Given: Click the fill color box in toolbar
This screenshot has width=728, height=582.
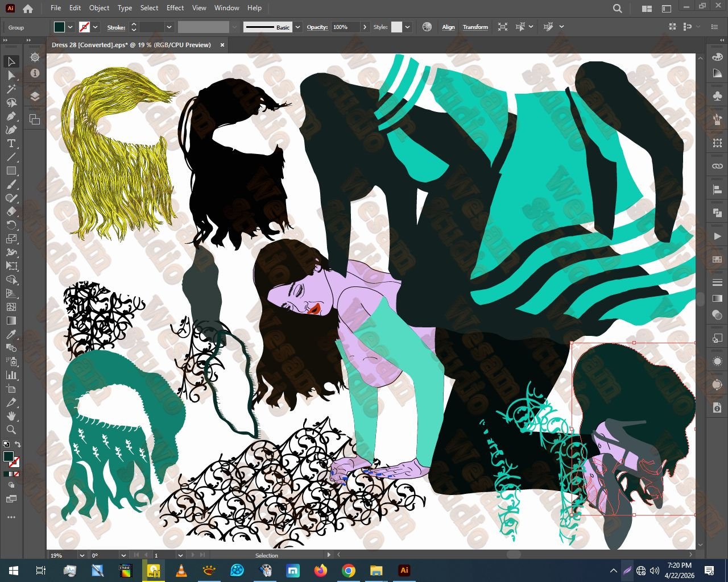Looking at the screenshot, I should point(8,456).
